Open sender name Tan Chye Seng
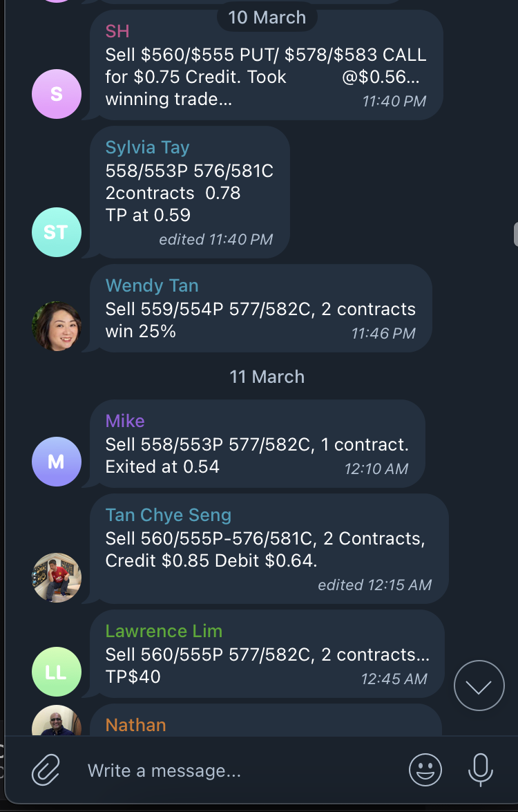518x812 pixels. pyautogui.click(x=168, y=515)
